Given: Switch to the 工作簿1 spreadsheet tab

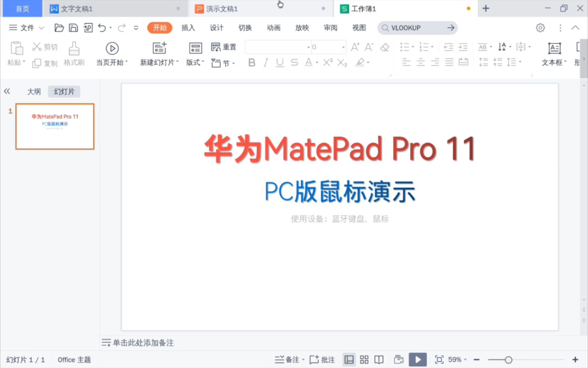Looking at the screenshot, I should click(x=362, y=9).
